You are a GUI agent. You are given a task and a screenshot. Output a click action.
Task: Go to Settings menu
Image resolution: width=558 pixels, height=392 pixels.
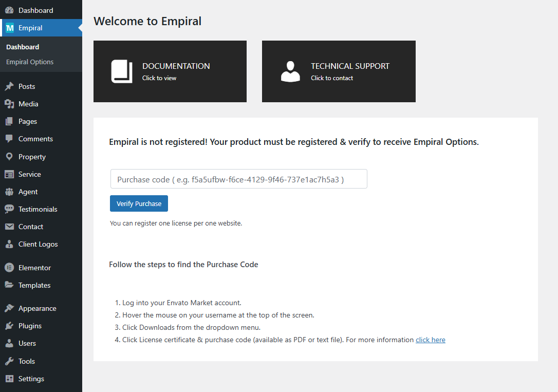click(x=41, y=379)
